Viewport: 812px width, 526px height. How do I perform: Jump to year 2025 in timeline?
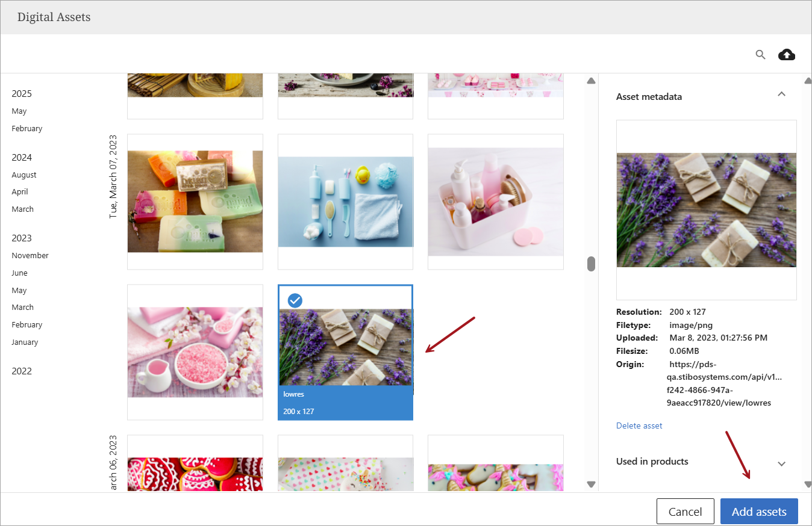tap(22, 93)
